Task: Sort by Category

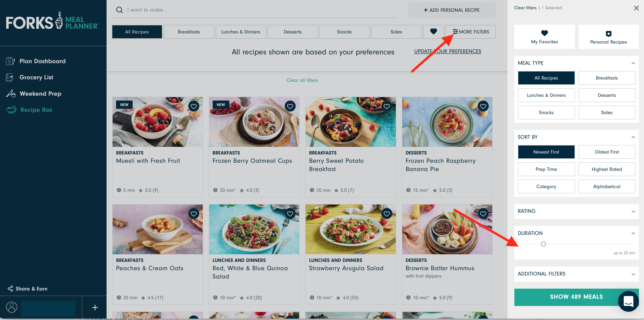Action: coord(546,186)
